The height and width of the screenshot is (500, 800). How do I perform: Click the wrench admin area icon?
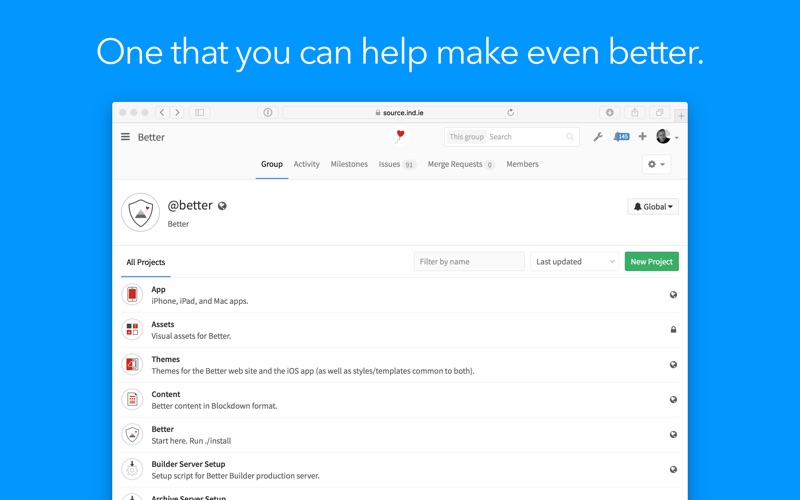(x=598, y=137)
